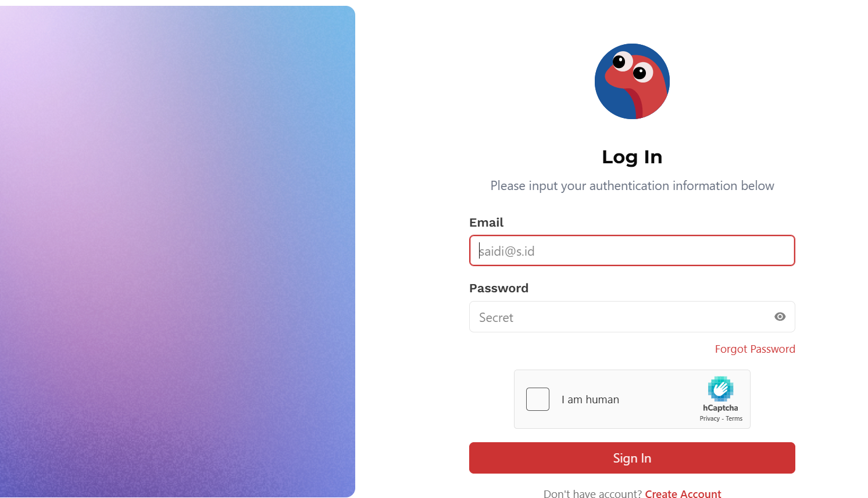Click the "Log In" heading

pos(632,157)
